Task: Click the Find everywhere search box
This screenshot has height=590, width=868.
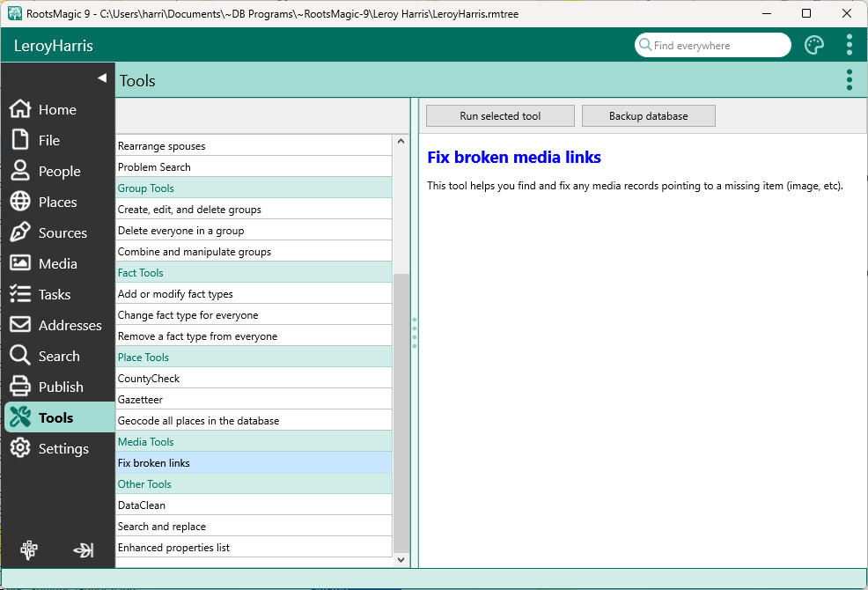Action: click(x=717, y=46)
